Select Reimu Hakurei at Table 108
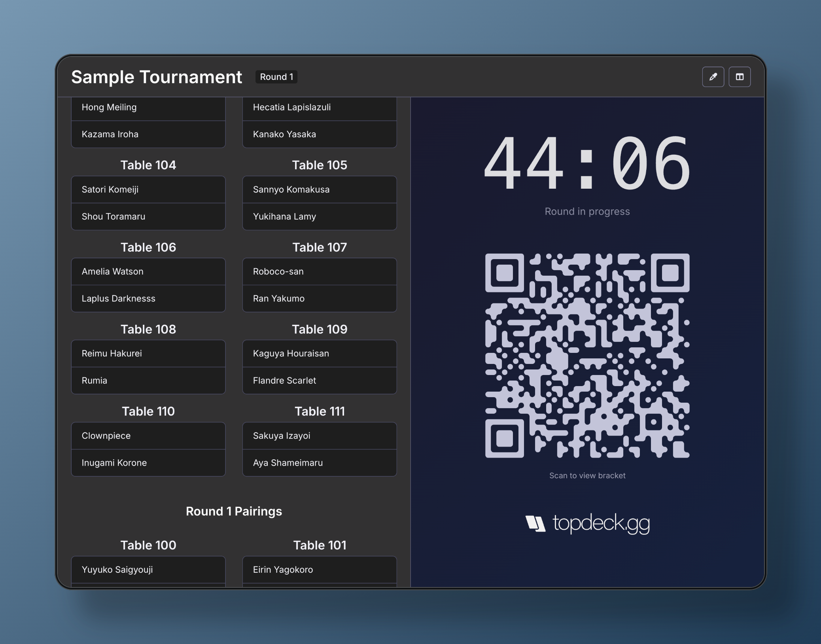Screen dimensions: 821x644 [x=148, y=353]
